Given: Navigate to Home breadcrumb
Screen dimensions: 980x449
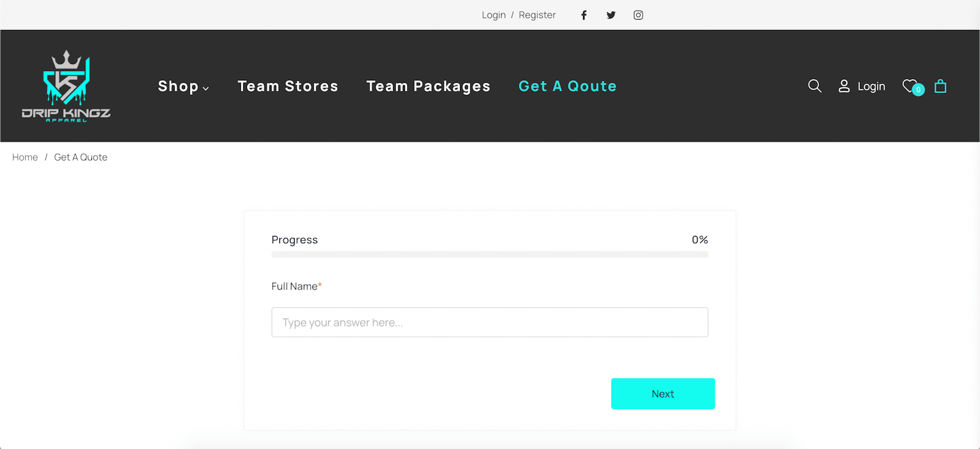Looking at the screenshot, I should pos(25,157).
